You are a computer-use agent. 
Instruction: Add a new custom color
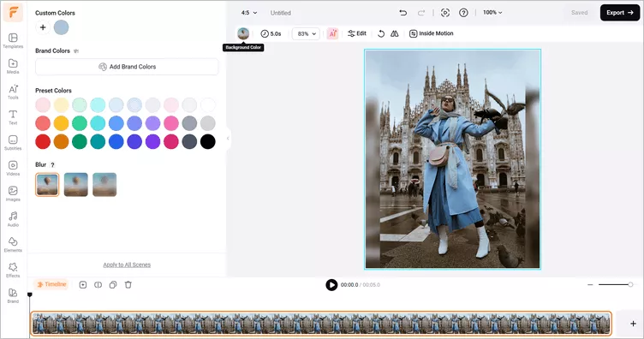(43, 27)
